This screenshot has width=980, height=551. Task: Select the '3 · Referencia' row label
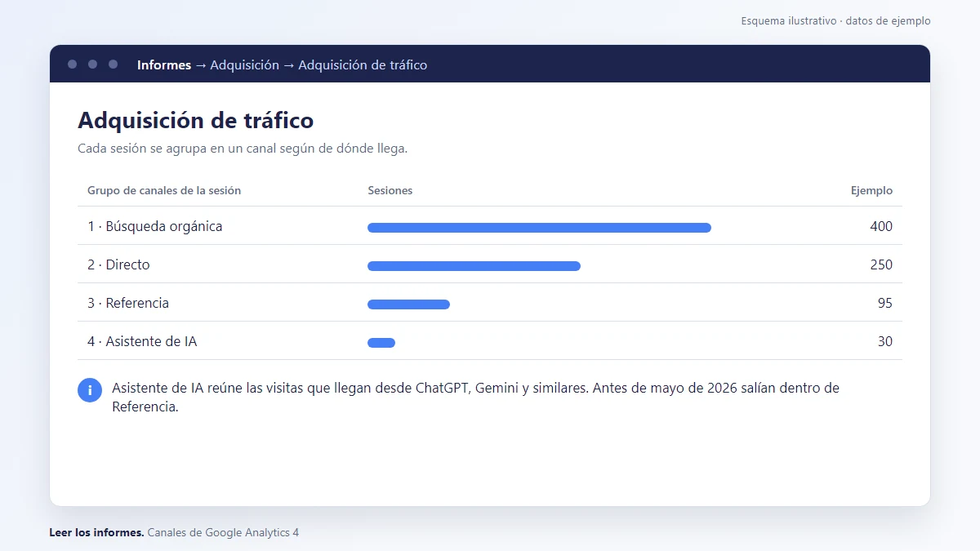point(128,303)
